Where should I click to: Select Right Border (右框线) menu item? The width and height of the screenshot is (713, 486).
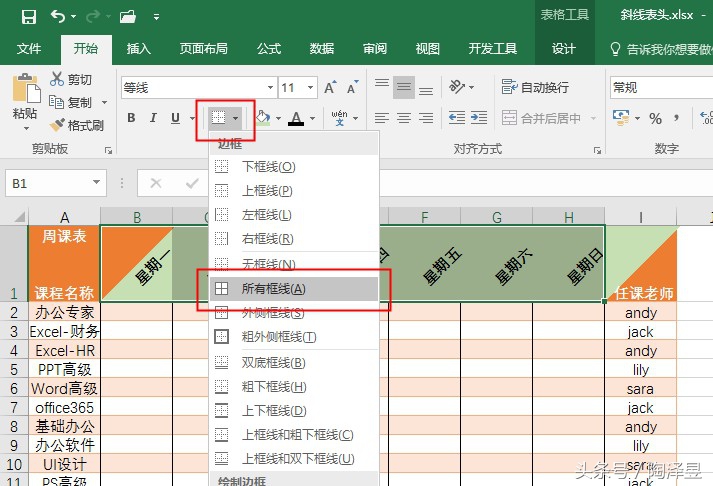point(294,238)
